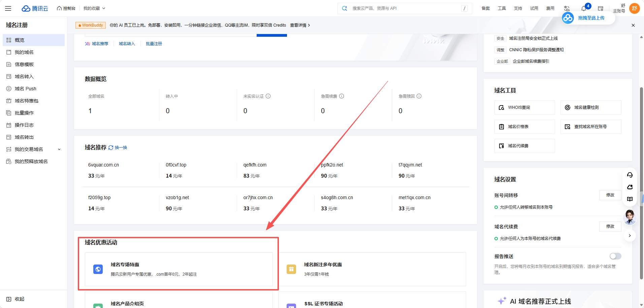The height and width of the screenshot is (308, 644).
Task: Click the floating cloud upload icon on the right
Action: [x=630, y=187]
